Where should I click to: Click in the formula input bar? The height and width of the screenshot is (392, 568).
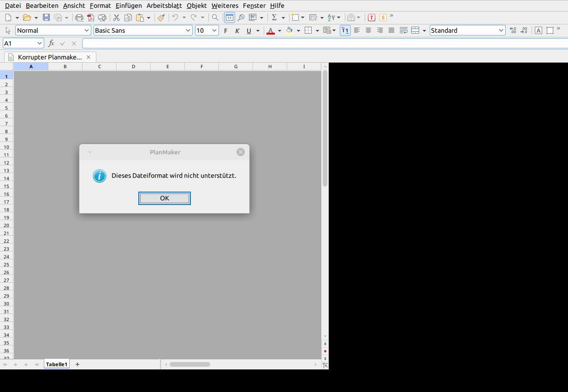325,43
